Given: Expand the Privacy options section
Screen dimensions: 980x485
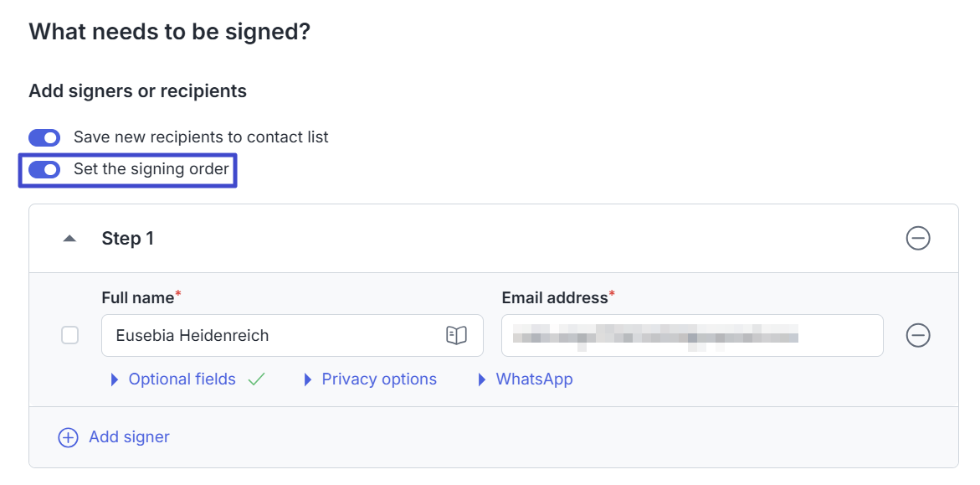Looking at the screenshot, I should click(378, 379).
